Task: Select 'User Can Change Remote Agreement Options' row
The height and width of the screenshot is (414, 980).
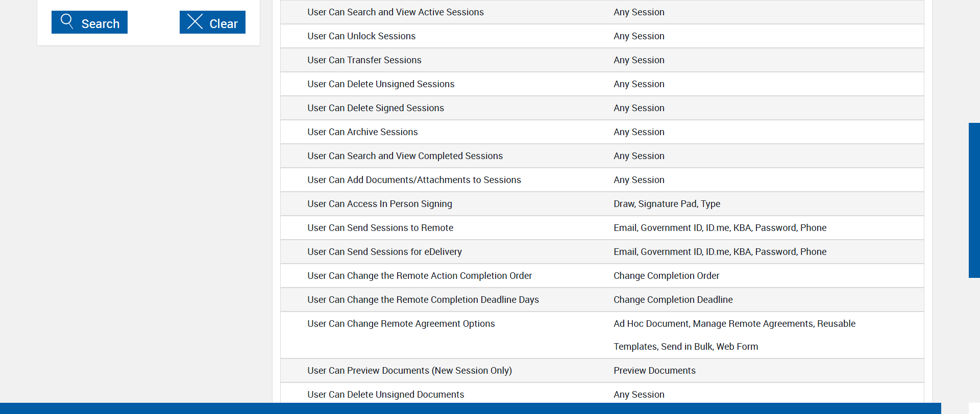Action: [x=401, y=324]
